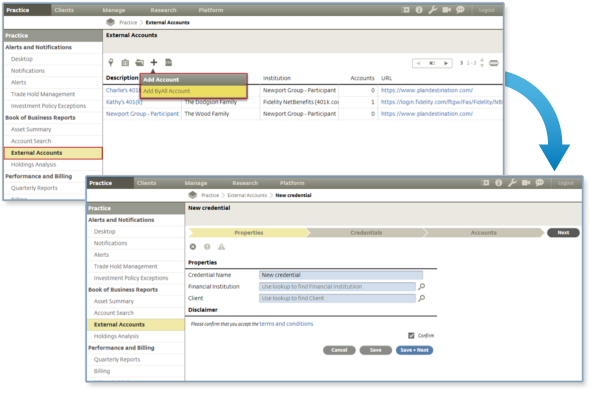Viewport: 590px width, 398px height.
Task: Click the Credential Name input field
Action: (341, 275)
